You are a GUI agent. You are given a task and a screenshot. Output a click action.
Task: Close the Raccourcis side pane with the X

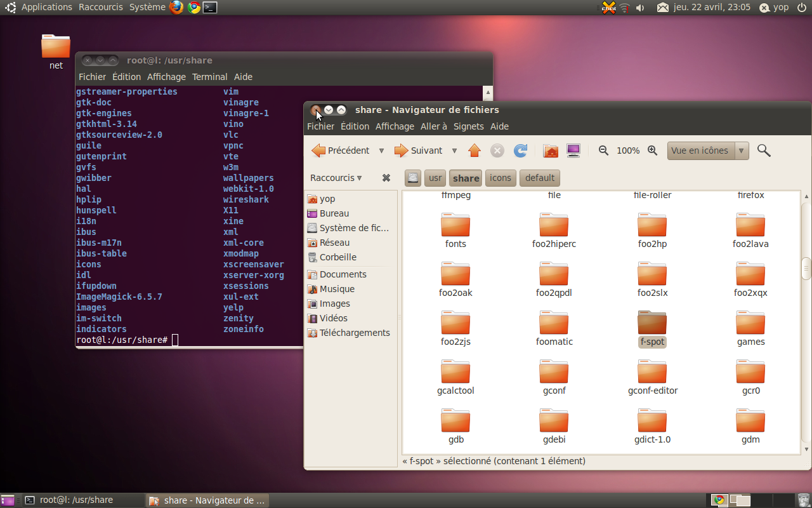(x=386, y=178)
